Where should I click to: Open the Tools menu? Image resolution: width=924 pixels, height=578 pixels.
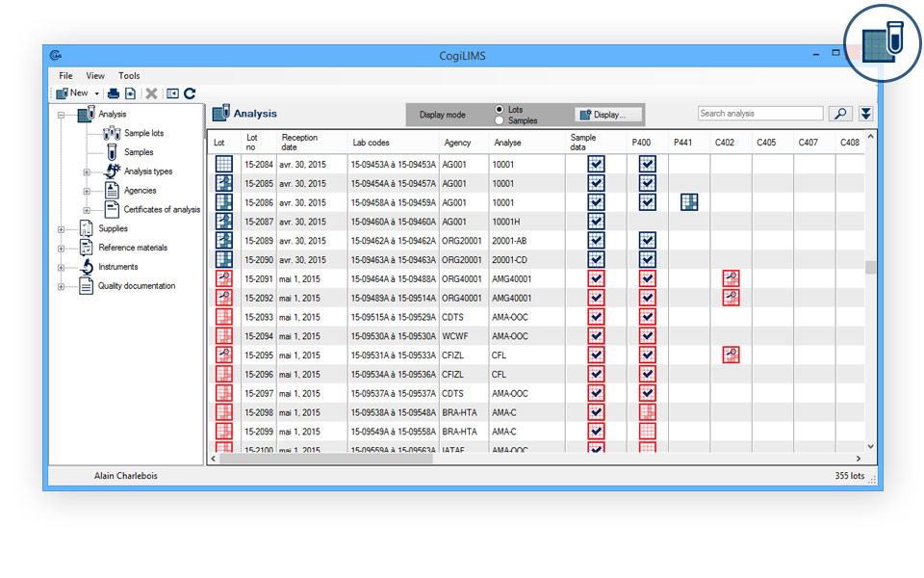128,75
